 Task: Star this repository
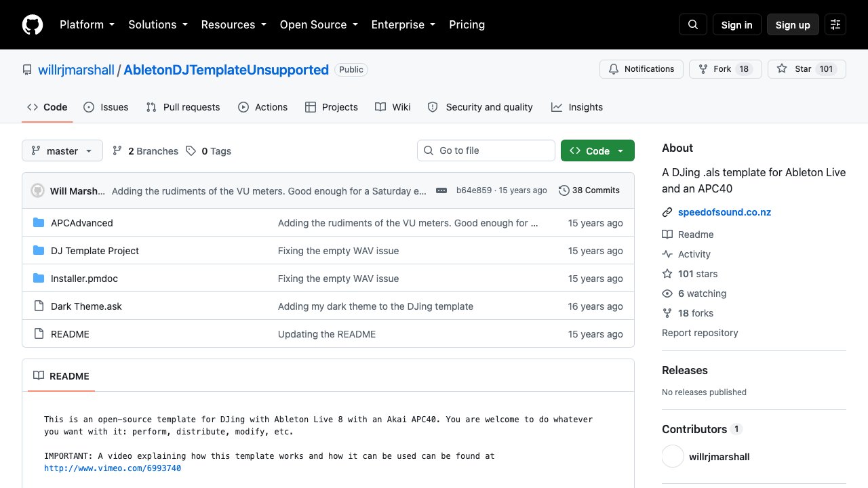click(807, 69)
